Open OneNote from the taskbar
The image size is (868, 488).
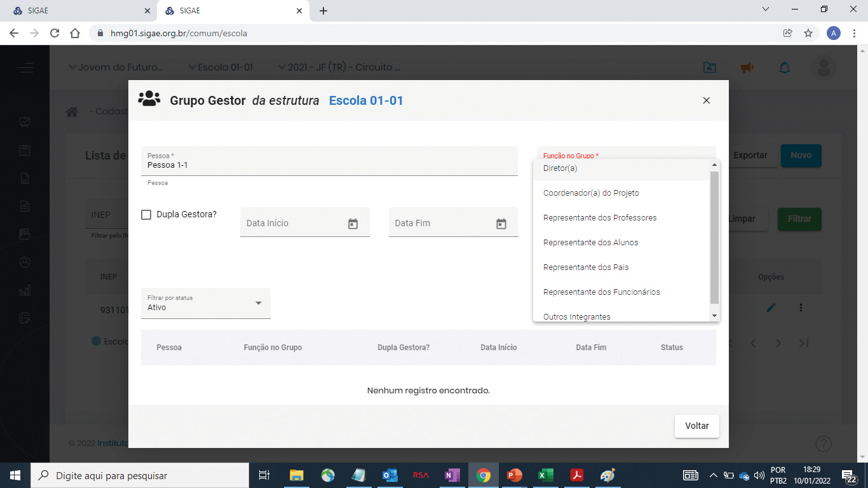click(x=452, y=475)
